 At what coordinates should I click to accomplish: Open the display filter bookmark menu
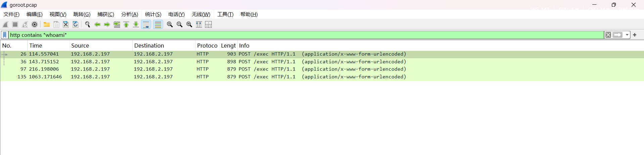pos(5,35)
